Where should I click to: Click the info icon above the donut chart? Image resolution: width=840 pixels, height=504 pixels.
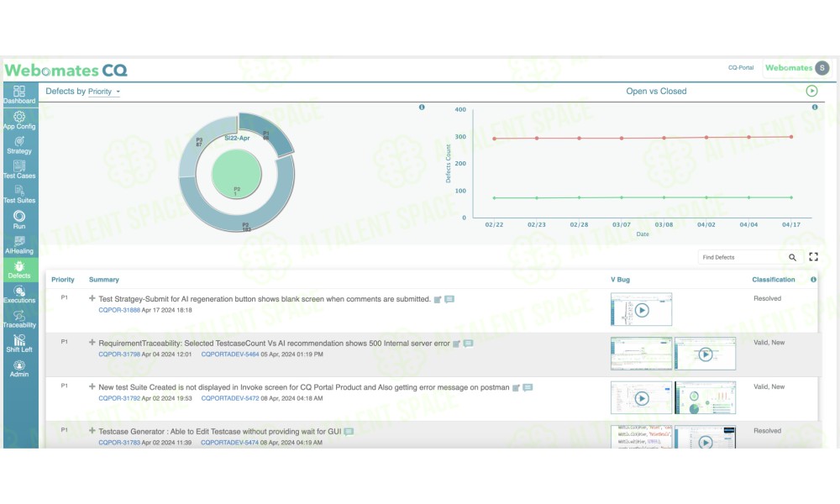pos(422,108)
